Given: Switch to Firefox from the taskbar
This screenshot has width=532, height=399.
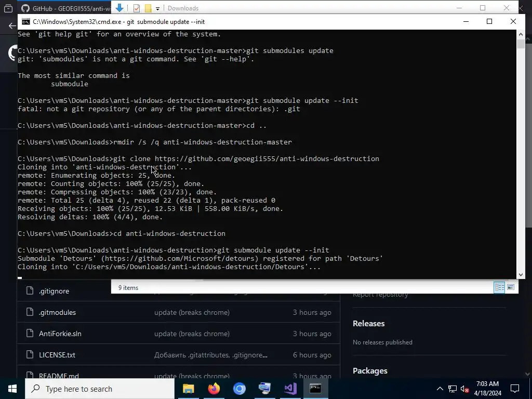Looking at the screenshot, I should click(x=214, y=389).
